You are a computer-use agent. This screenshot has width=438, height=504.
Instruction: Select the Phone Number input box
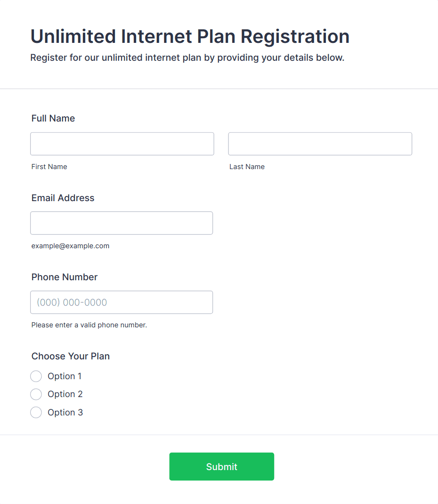122,302
